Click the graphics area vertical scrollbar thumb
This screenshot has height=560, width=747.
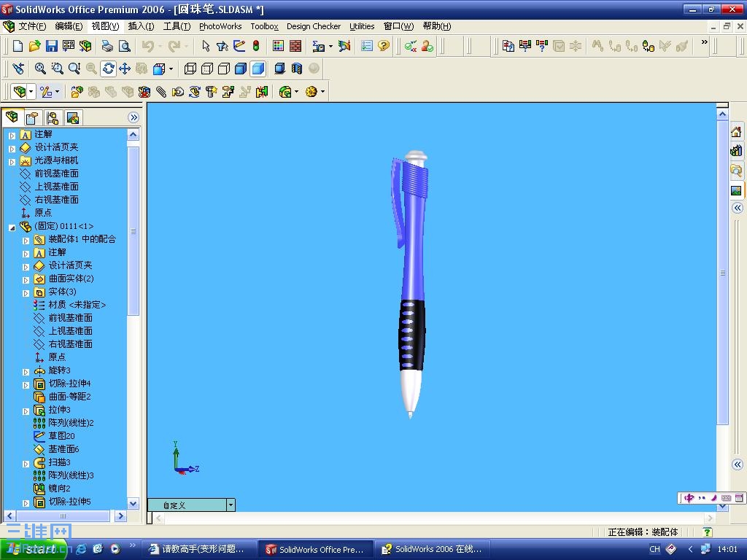[723, 273]
